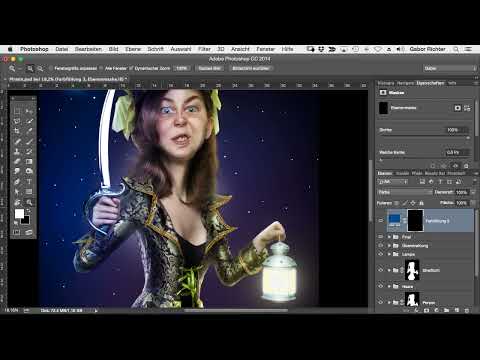Select the Crop tool

click(17, 131)
